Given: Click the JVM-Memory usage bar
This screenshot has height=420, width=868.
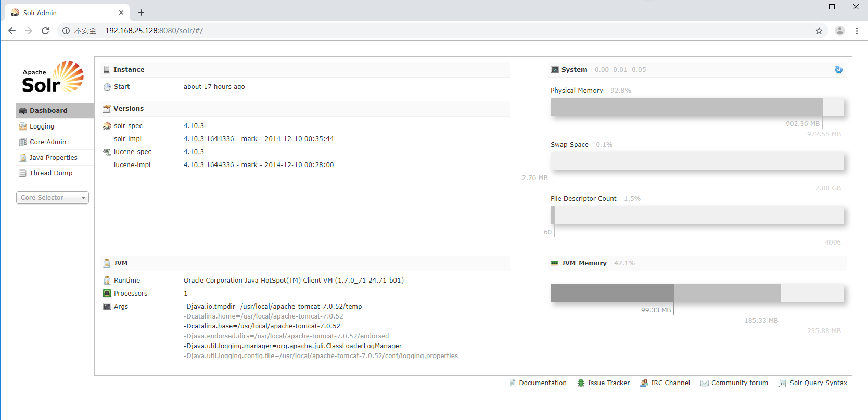Looking at the screenshot, I should point(697,294).
